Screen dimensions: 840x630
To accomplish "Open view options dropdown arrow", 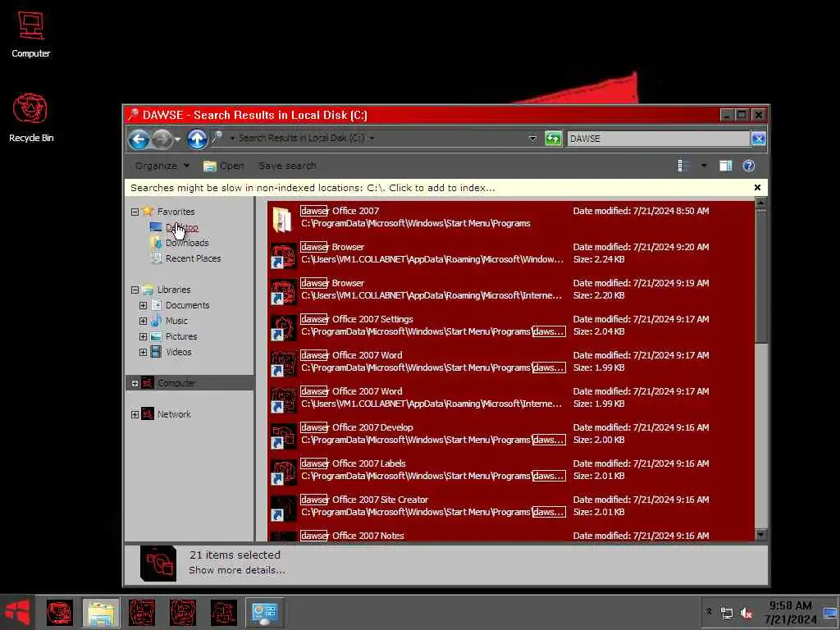I will (x=704, y=166).
